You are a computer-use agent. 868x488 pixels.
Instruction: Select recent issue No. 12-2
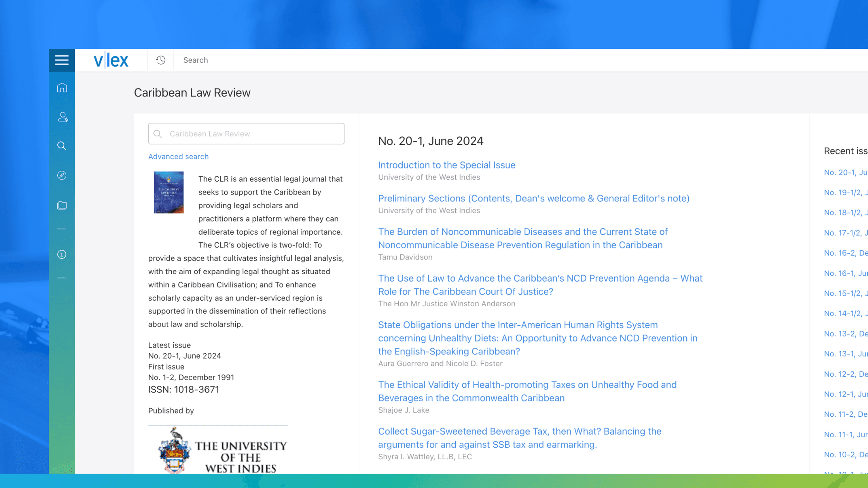coord(846,374)
